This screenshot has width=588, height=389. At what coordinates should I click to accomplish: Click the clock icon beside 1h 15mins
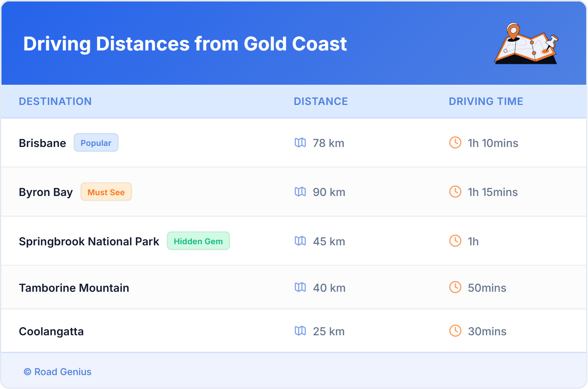(455, 192)
